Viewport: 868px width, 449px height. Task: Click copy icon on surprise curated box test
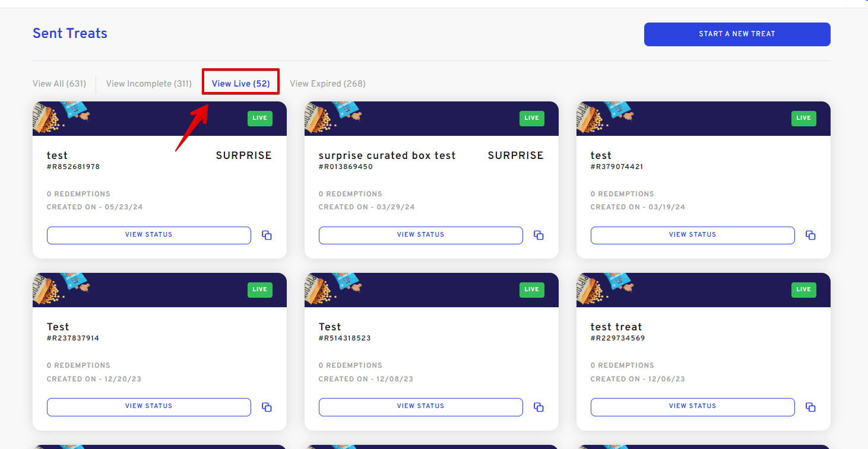538,235
